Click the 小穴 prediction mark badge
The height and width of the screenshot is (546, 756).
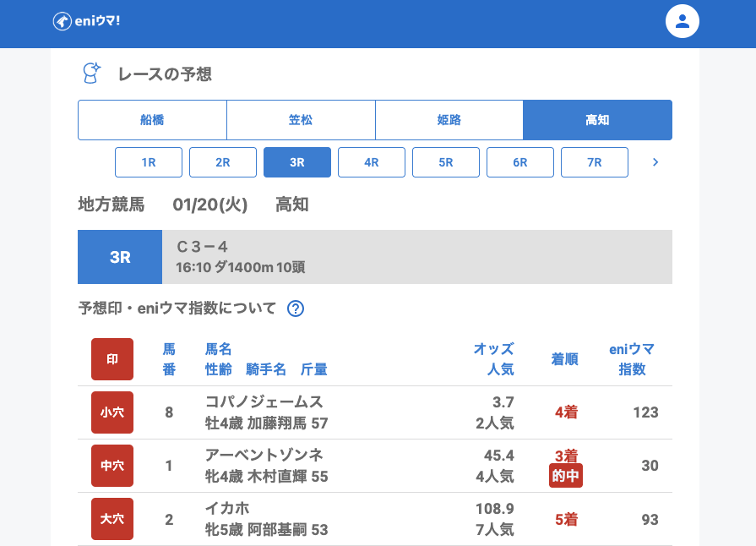pos(112,412)
